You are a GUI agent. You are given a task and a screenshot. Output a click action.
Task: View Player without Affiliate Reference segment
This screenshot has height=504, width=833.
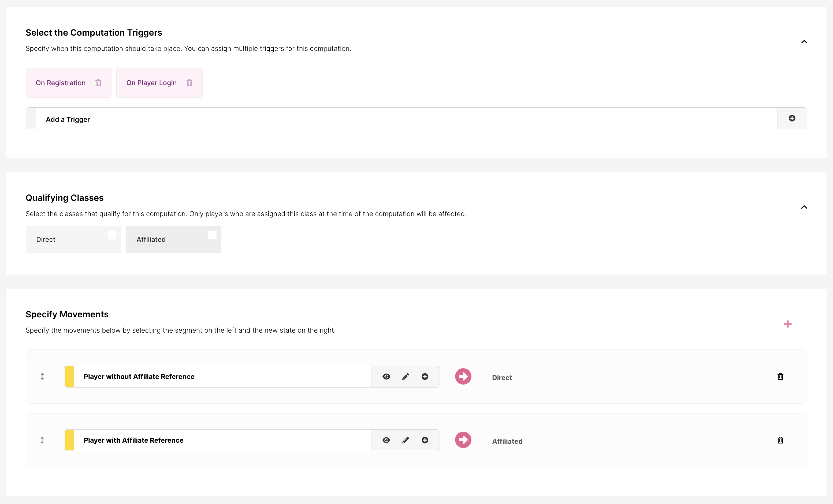(x=386, y=376)
